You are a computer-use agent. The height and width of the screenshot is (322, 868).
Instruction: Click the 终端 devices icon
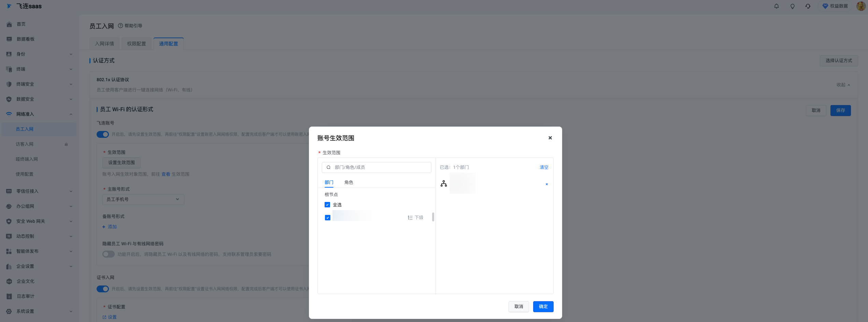[x=9, y=69]
